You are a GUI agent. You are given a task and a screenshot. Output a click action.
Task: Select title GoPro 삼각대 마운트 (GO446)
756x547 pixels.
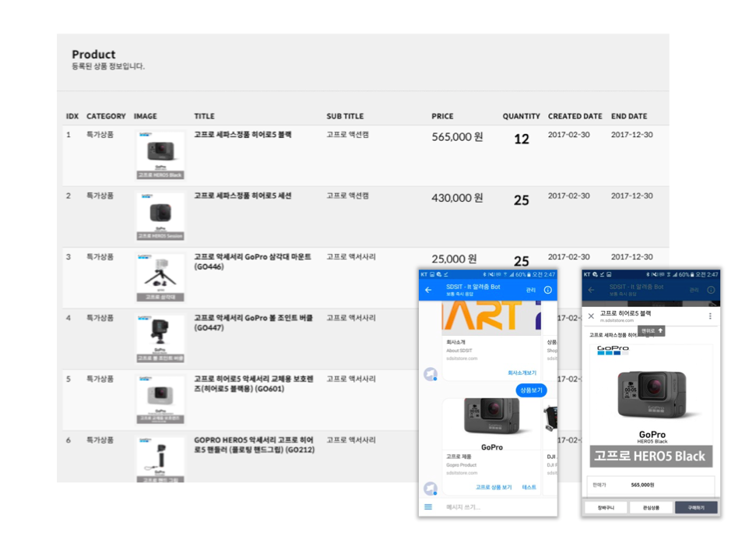pos(252,262)
